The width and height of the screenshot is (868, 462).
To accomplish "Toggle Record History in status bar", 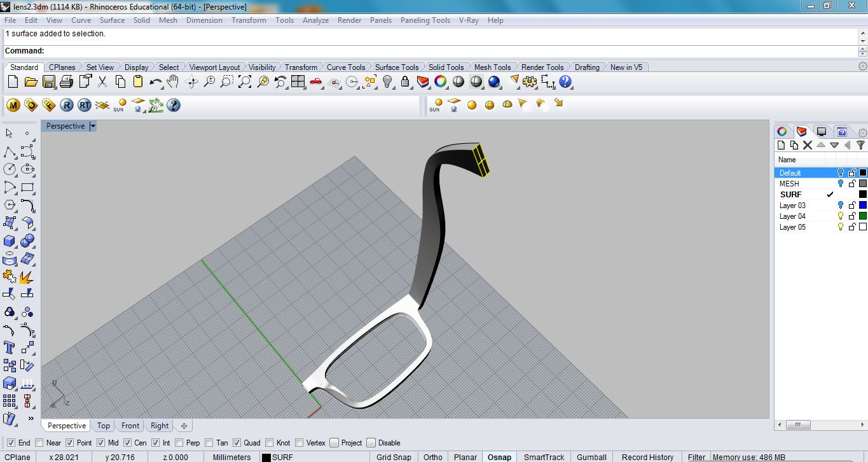I will 647,457.
